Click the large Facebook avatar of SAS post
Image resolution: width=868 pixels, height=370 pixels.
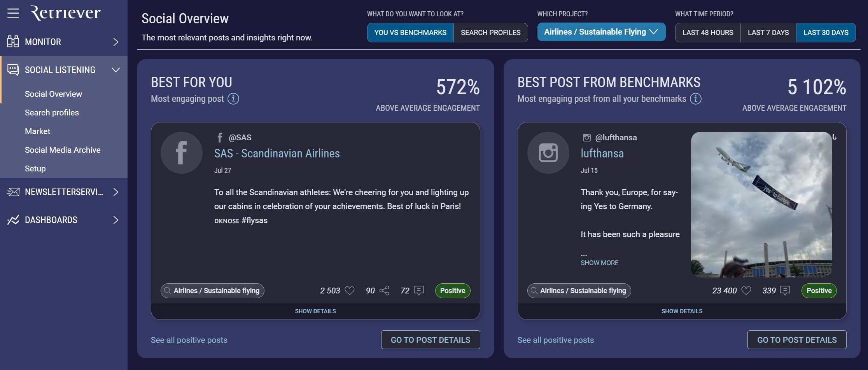pyautogui.click(x=182, y=153)
